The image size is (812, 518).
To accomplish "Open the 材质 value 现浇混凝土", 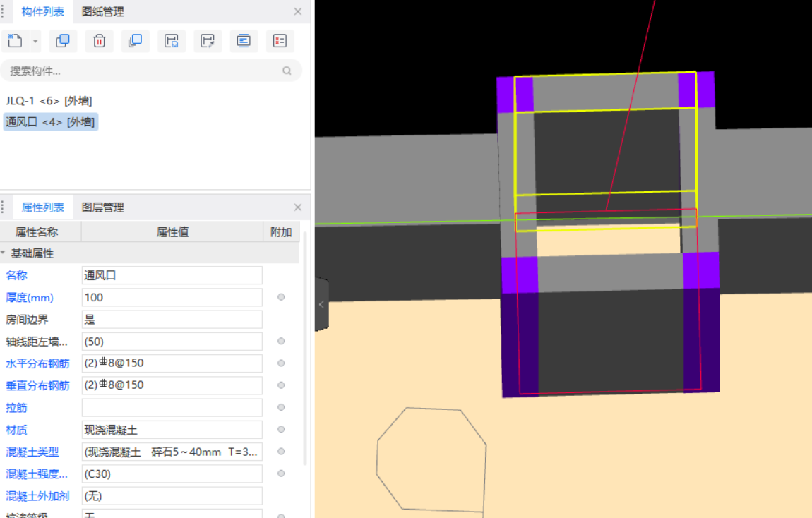I will tap(172, 430).
